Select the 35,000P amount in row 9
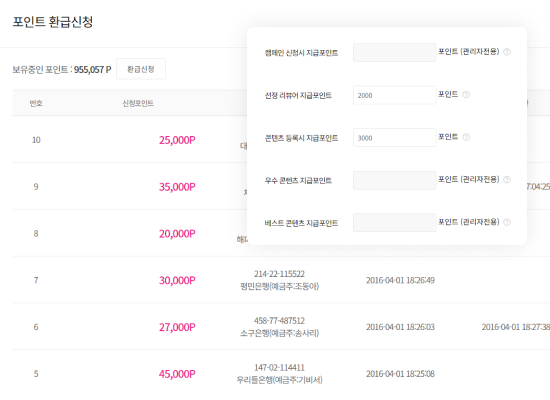This screenshot has width=550, height=400. pyautogui.click(x=177, y=187)
